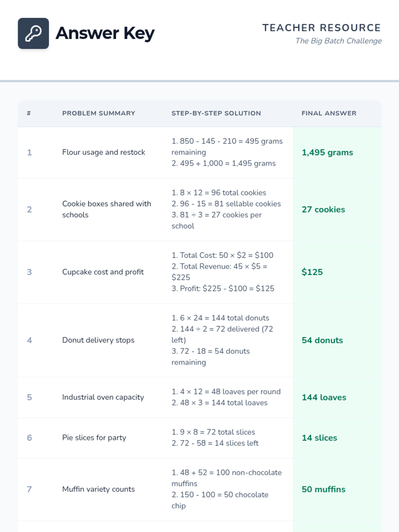
Task: Select Industrial oven capacity problem
Action: 103,397
